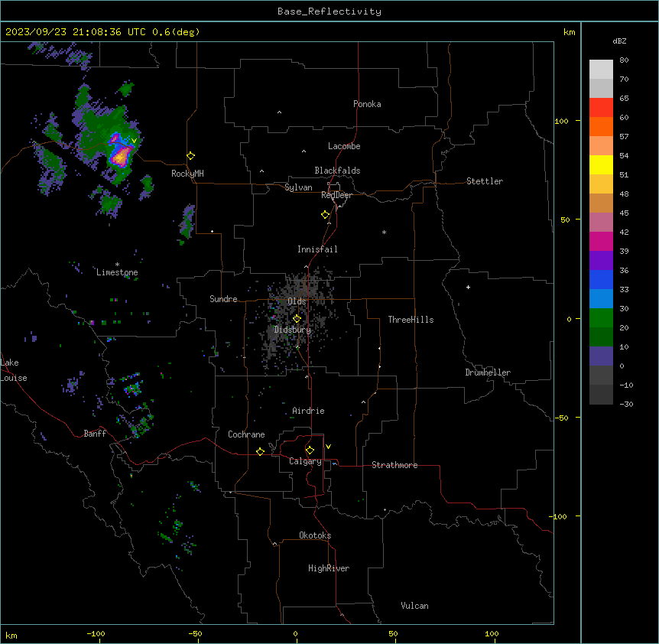Image resolution: width=659 pixels, height=644 pixels.
Task: Click the Blackfalds map label
Action: coord(337,171)
